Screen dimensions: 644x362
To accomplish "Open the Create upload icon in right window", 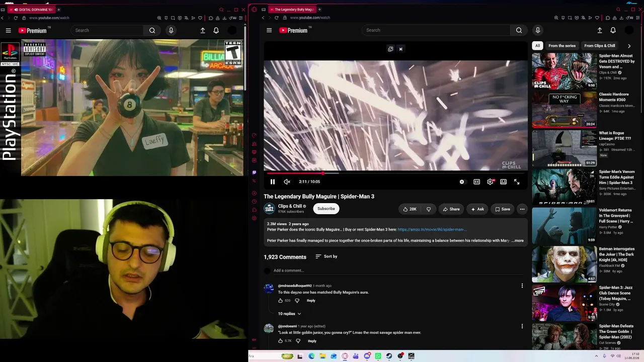I will pos(600,30).
